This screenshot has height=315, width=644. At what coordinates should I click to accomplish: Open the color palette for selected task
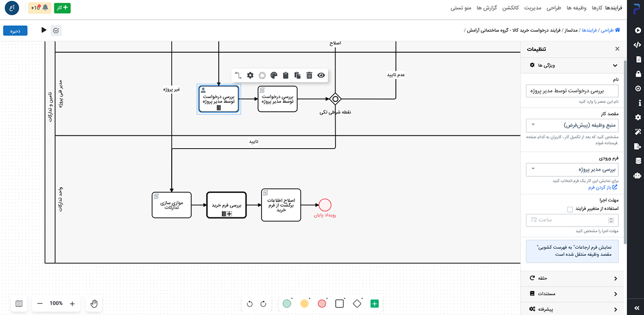274,76
